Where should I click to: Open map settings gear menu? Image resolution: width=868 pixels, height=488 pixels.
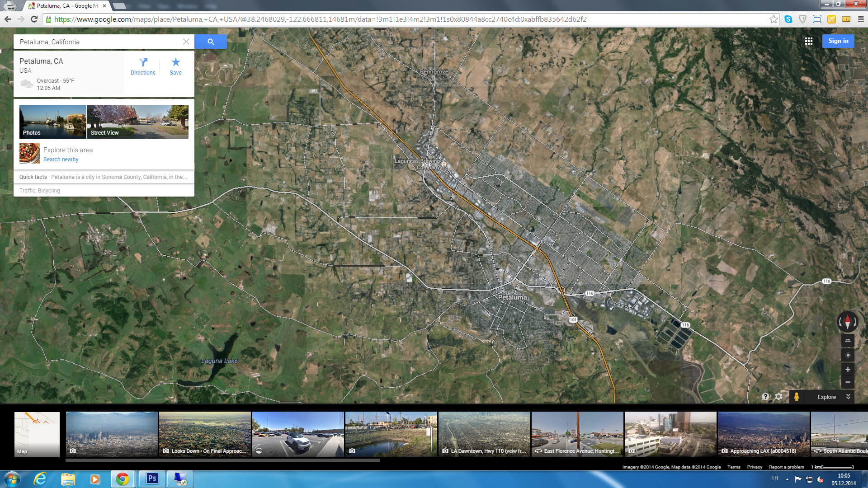pos(778,397)
